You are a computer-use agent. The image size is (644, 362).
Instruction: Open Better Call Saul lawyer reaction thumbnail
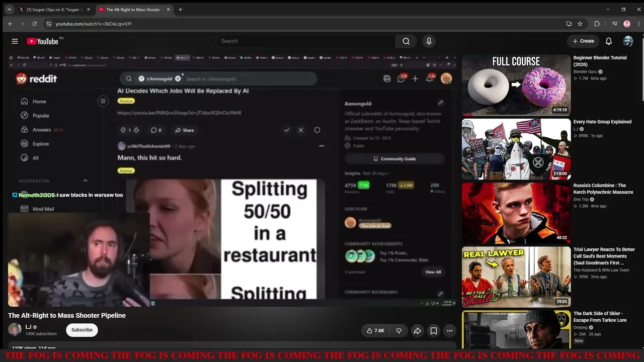pos(516,277)
